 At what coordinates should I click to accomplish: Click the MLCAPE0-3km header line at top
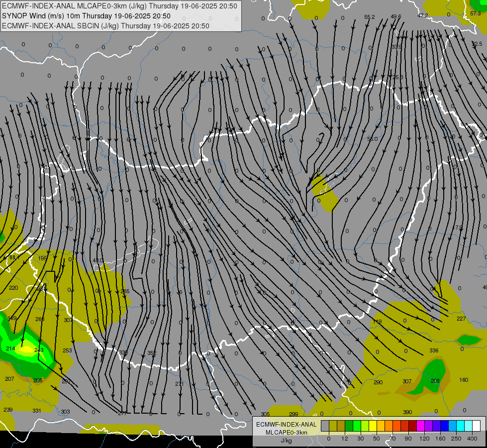(x=119, y=6)
